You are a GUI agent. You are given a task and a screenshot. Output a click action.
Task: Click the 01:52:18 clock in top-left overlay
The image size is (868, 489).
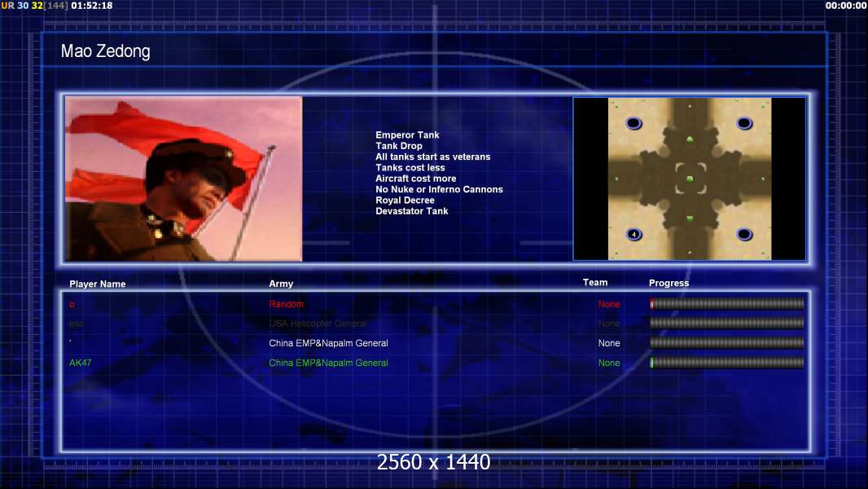[x=92, y=6]
